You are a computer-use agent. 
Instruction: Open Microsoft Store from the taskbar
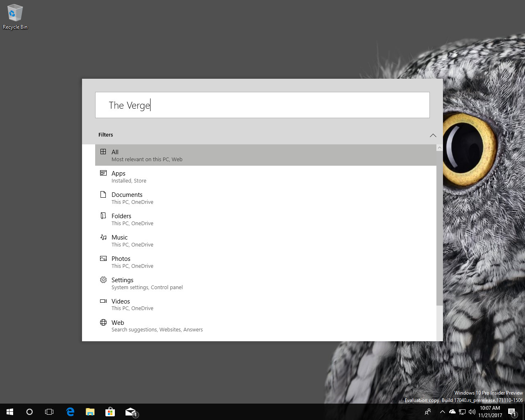[x=110, y=412]
